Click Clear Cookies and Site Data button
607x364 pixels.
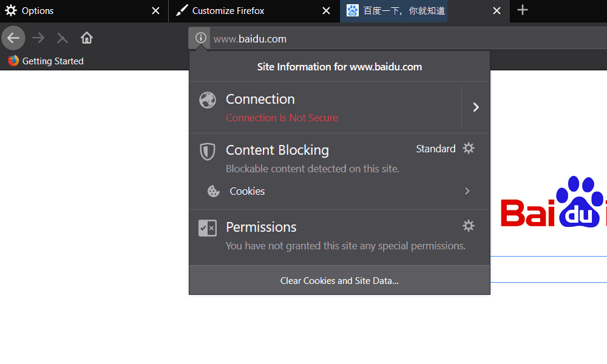tap(339, 281)
